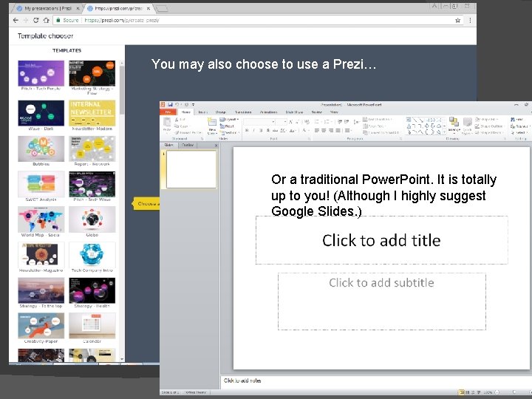Justify text in Paragraph group
Screen dimensions: 532x399
point(338,130)
